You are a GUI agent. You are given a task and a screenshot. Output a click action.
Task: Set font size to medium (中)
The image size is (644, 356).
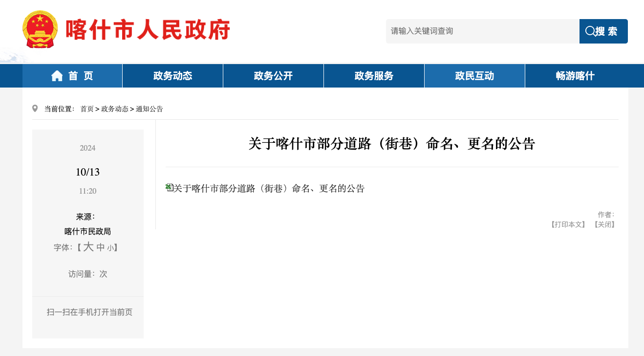[101, 247]
